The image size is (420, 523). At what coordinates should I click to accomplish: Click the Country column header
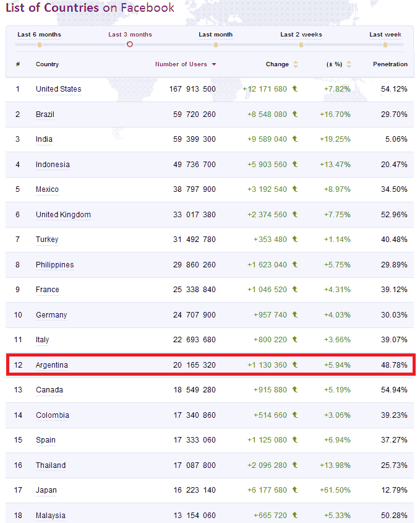coord(48,64)
